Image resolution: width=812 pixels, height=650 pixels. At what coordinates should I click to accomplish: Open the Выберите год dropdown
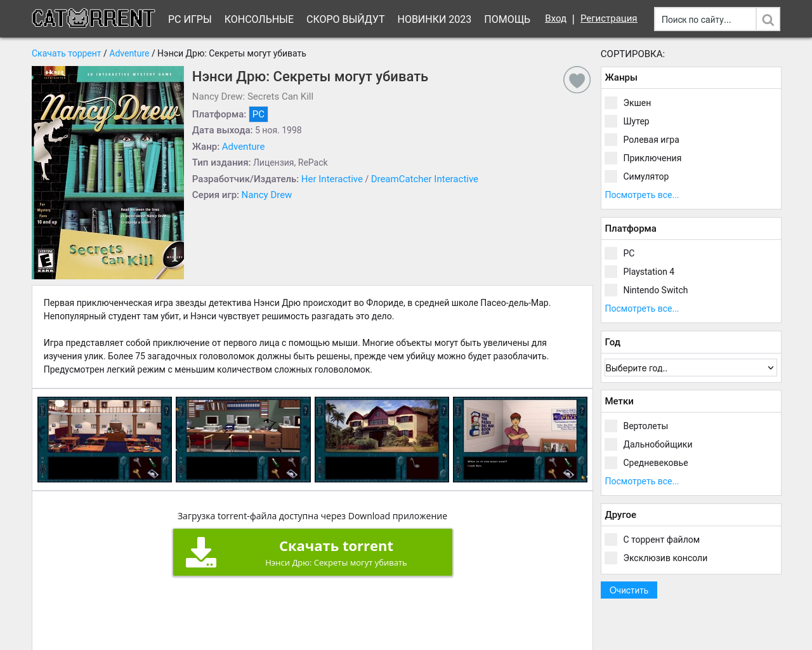(691, 368)
